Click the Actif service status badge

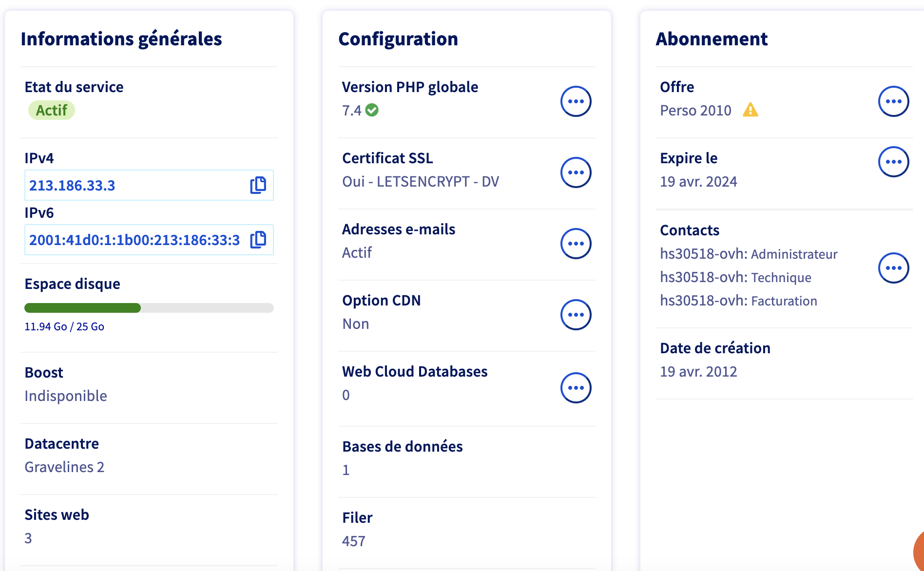[52, 110]
